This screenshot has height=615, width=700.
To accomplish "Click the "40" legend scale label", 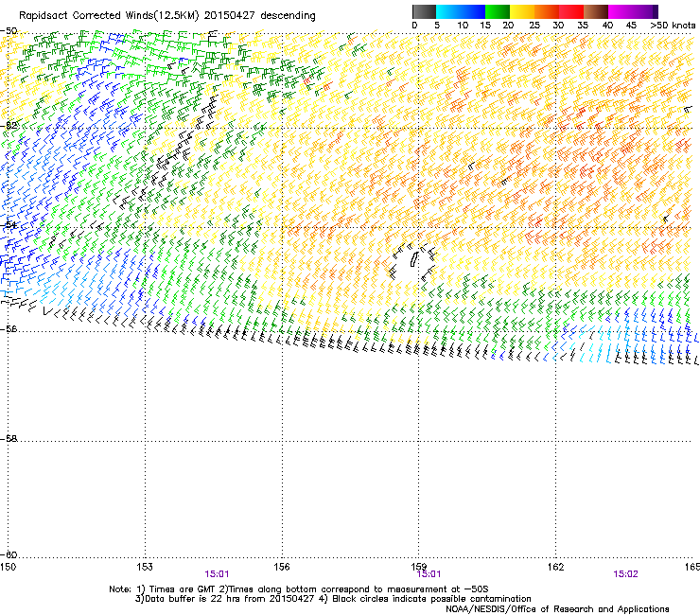I will tap(607, 26).
